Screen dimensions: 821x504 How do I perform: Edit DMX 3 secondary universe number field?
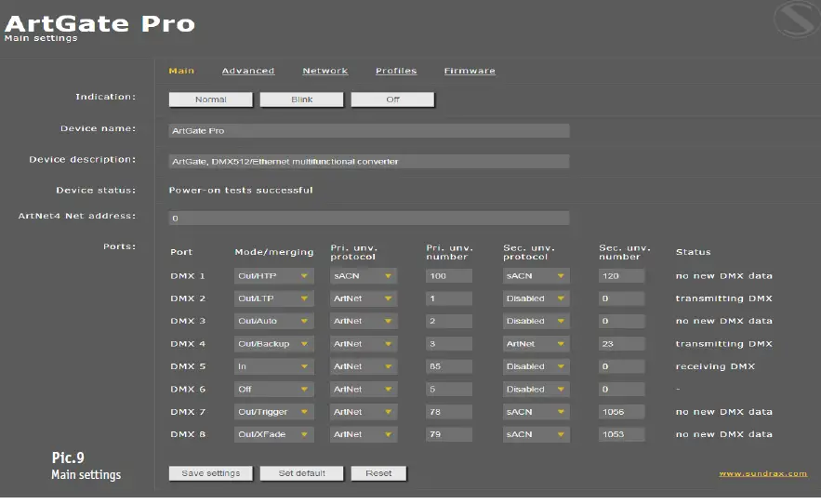click(621, 321)
